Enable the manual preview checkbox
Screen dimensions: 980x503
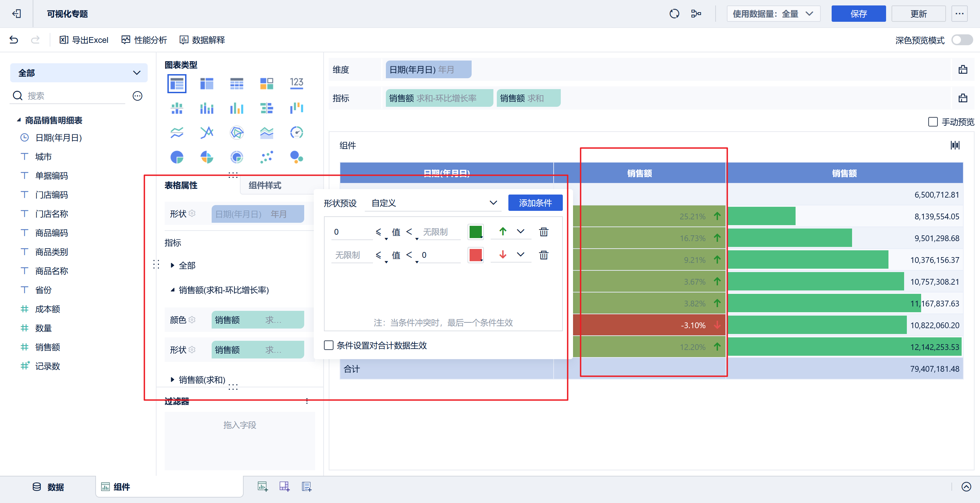click(932, 122)
